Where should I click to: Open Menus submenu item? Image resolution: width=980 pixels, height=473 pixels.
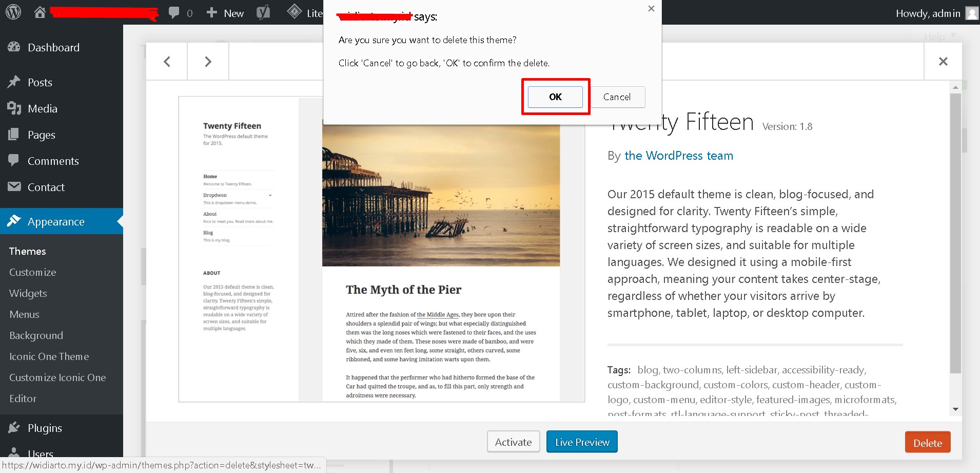pyautogui.click(x=24, y=314)
